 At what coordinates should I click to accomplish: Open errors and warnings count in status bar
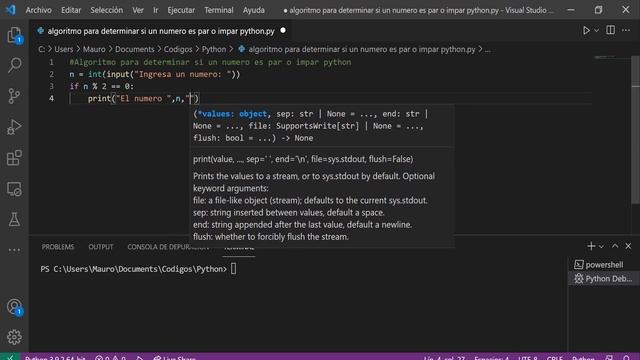(110, 358)
